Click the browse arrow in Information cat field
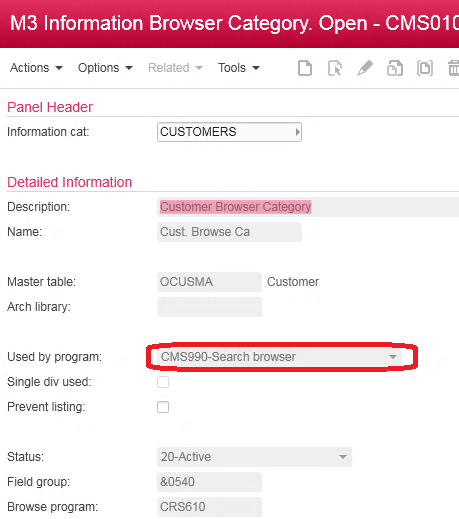The image size is (459, 519). coord(297,132)
